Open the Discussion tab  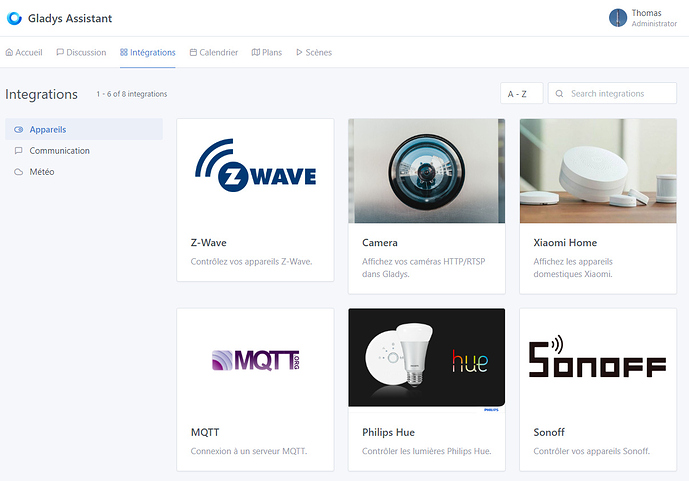(81, 52)
